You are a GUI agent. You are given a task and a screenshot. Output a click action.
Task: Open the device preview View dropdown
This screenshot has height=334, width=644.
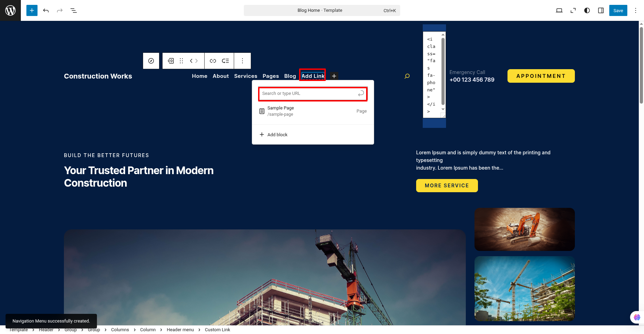(559, 10)
